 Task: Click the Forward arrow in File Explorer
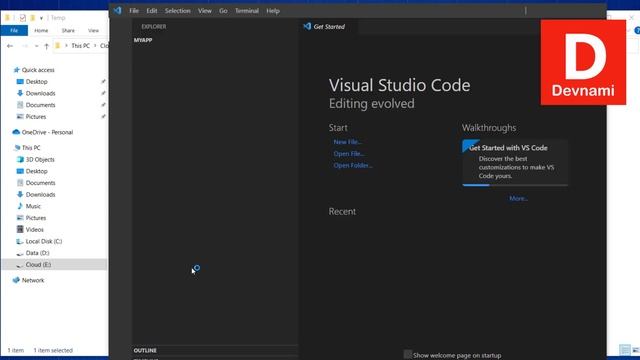coord(25,46)
